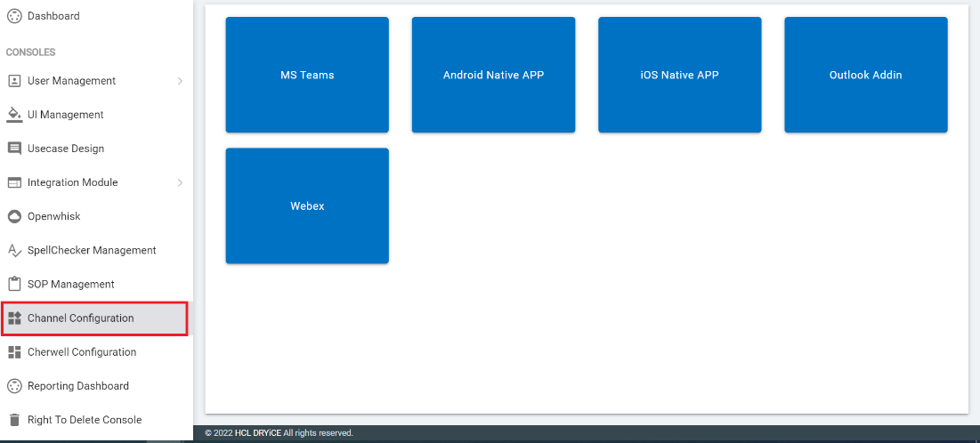Open the Webex channel tile
The width and height of the screenshot is (980, 443).
[x=307, y=205]
